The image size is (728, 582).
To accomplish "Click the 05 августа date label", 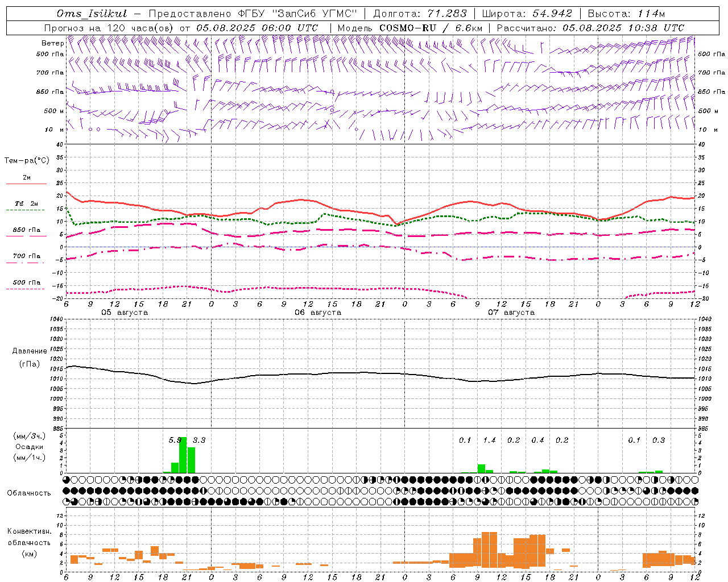I will point(125,313).
